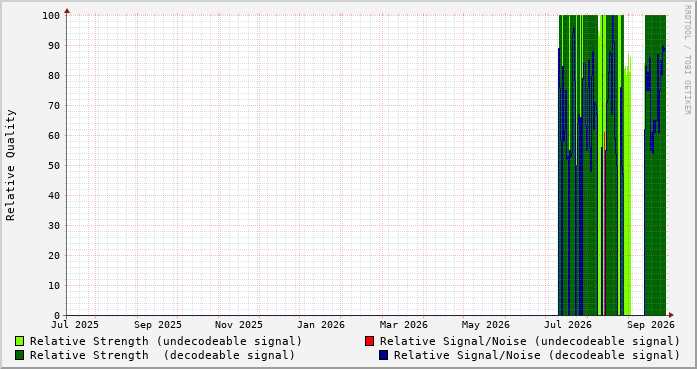Click the light green undecodeable strength swatch
The height and width of the screenshot is (369, 697).
click(20, 341)
